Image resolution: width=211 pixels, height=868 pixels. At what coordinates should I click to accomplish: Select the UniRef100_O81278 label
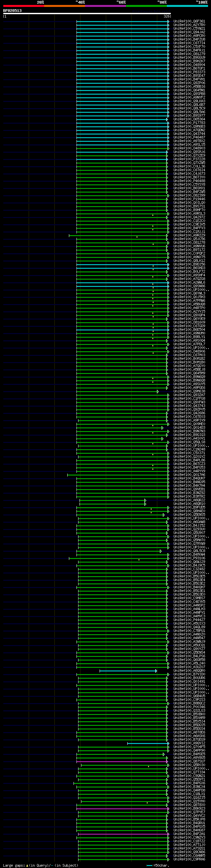[189, 243]
